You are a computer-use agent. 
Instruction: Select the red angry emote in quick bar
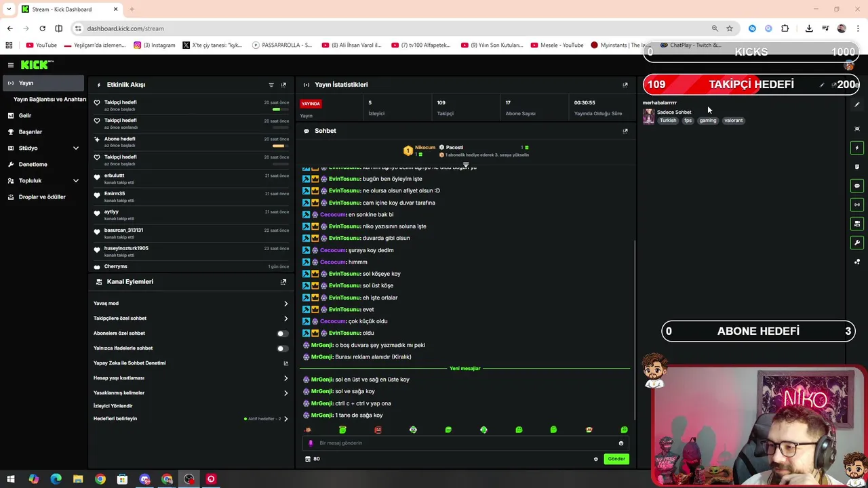pyautogui.click(x=378, y=430)
